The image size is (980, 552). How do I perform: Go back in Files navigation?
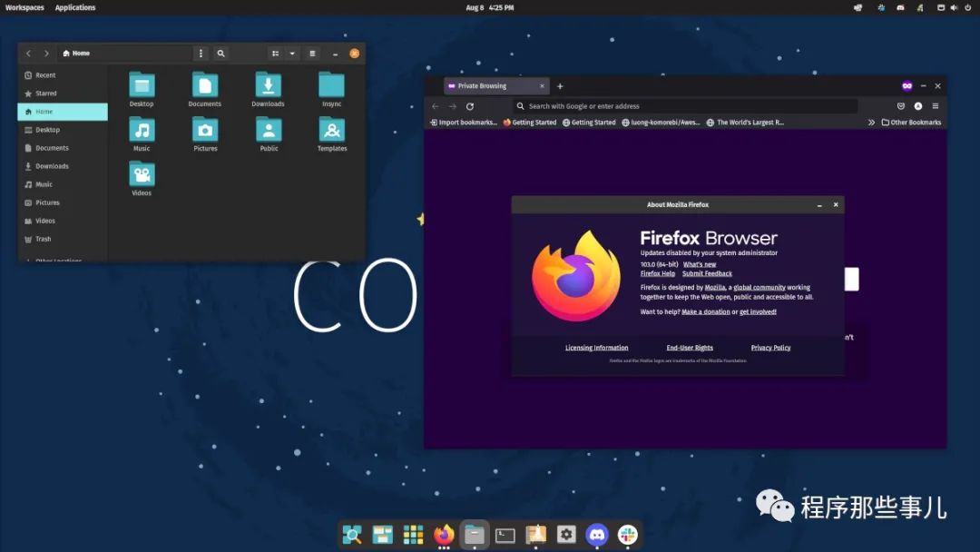pyautogui.click(x=29, y=54)
